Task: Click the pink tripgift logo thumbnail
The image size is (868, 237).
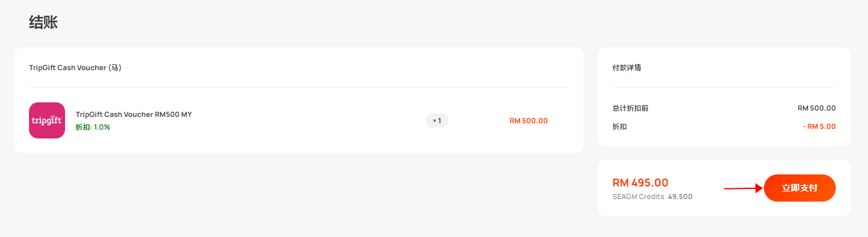Action: (47, 120)
